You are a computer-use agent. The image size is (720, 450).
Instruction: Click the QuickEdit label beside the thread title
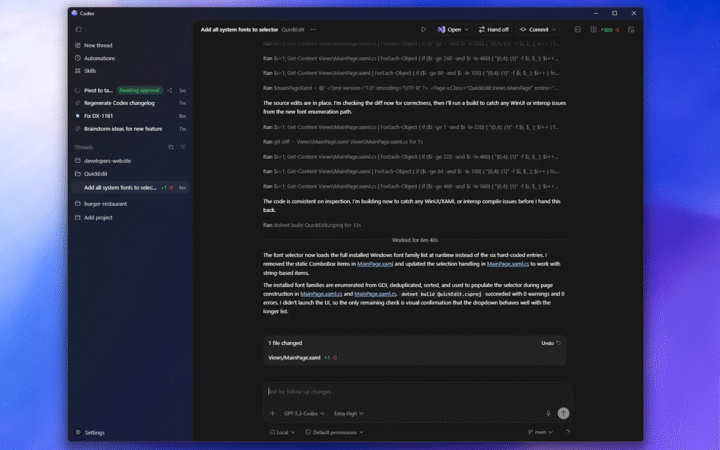292,29
